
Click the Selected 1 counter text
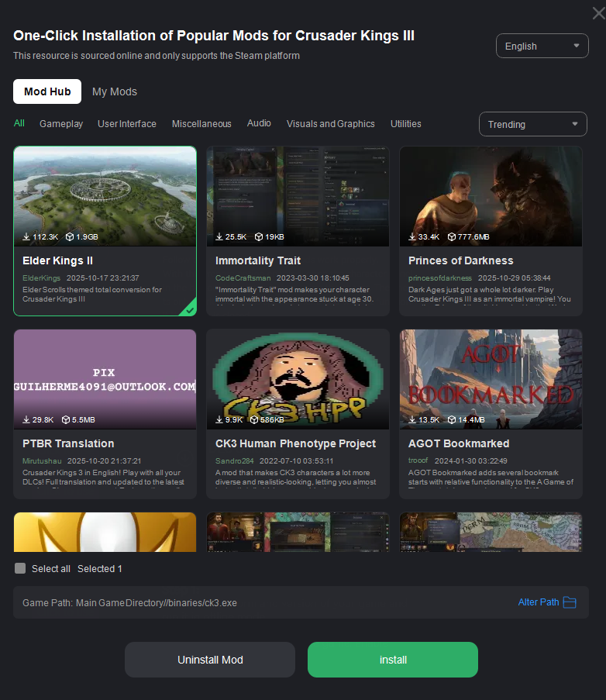coord(99,569)
